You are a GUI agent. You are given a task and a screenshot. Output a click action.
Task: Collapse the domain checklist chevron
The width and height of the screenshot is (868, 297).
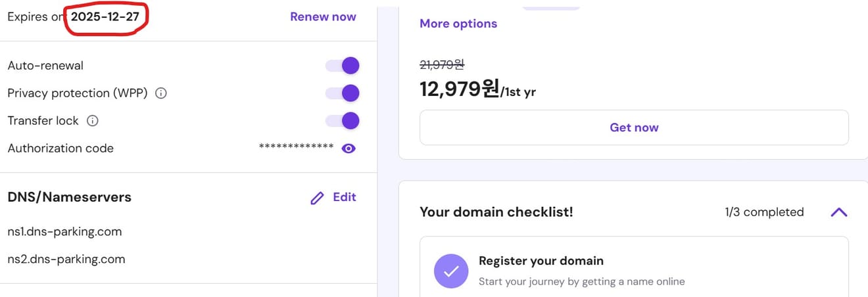[839, 212]
